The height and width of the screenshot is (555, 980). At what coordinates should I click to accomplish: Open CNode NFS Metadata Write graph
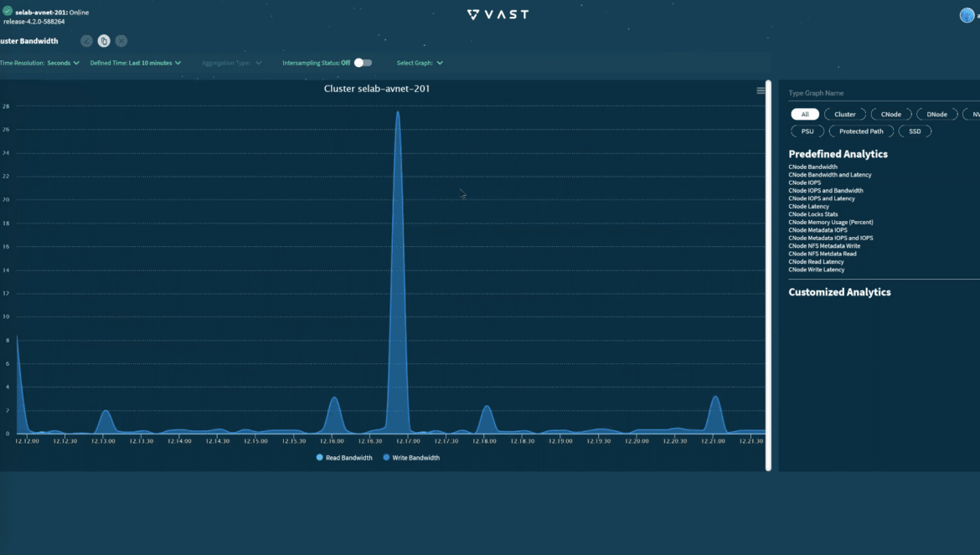click(x=824, y=246)
